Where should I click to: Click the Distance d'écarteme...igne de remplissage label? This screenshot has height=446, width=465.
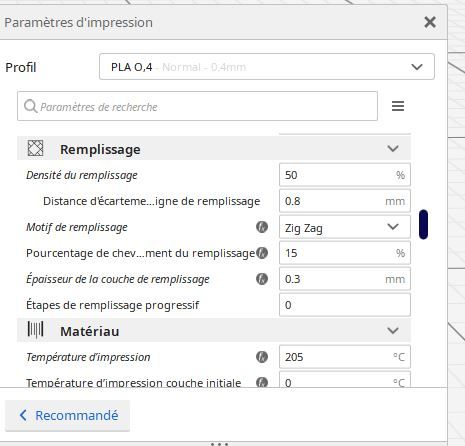[151, 201]
